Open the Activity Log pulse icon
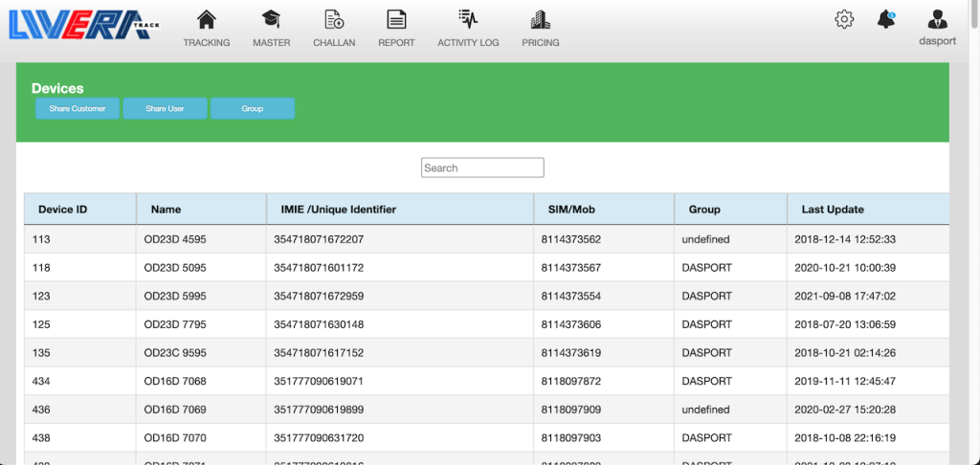The width and height of the screenshot is (980, 465). 467,19
